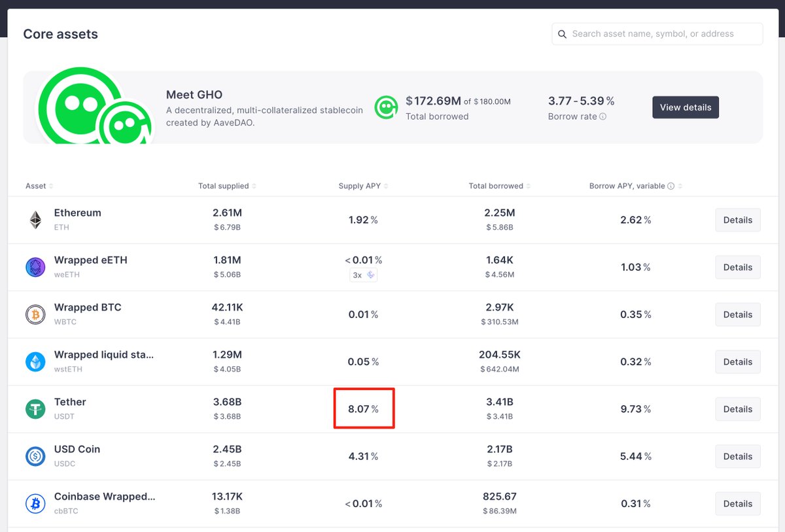Image resolution: width=785 pixels, height=532 pixels.
Task: Click Ethereum supply APY 1.92%
Action: [x=363, y=220]
